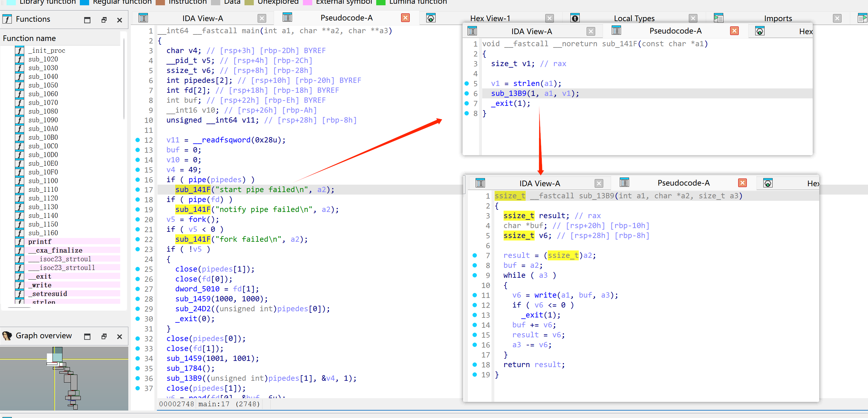Viewport: 868px width, 418px height.
Task: Click the Pseudocode-A tab icon in the main window
Action: pyautogui.click(x=287, y=18)
